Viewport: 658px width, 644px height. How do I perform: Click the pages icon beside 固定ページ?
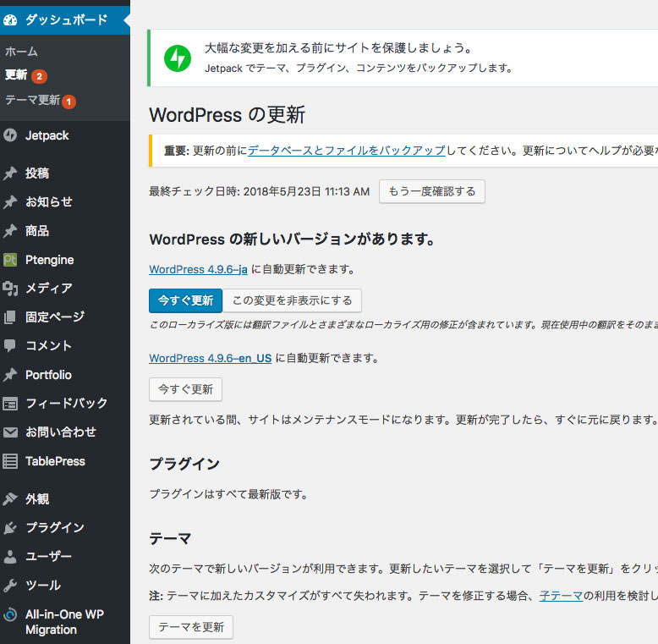pyautogui.click(x=10, y=317)
